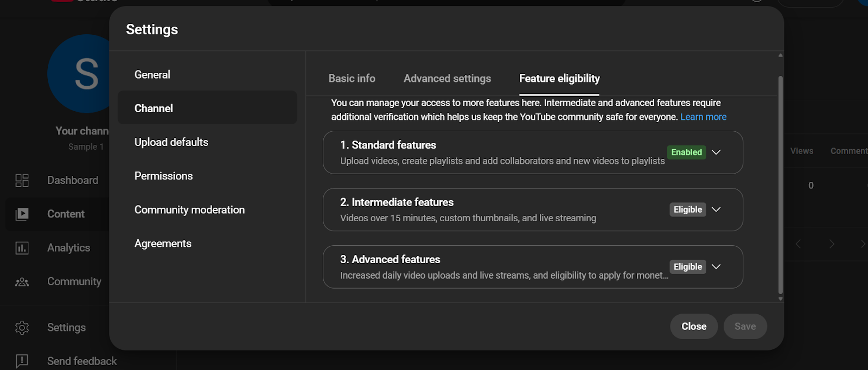Click the Eligible badge for Advanced features

pos(687,266)
